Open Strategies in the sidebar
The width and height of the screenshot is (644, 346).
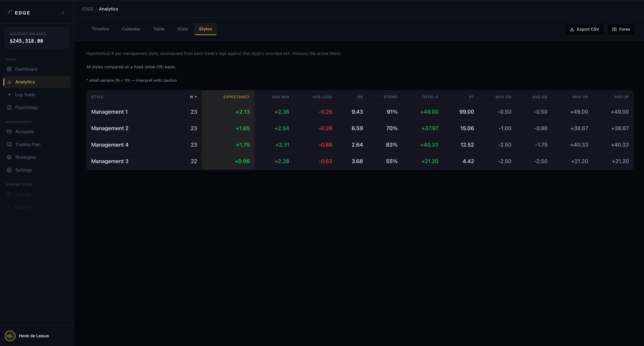[37, 157]
